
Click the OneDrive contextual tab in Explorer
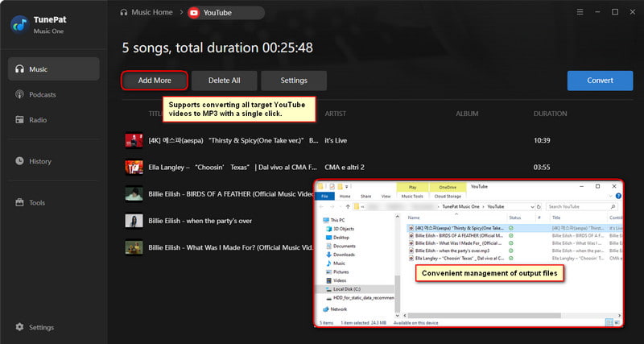pyautogui.click(x=448, y=188)
